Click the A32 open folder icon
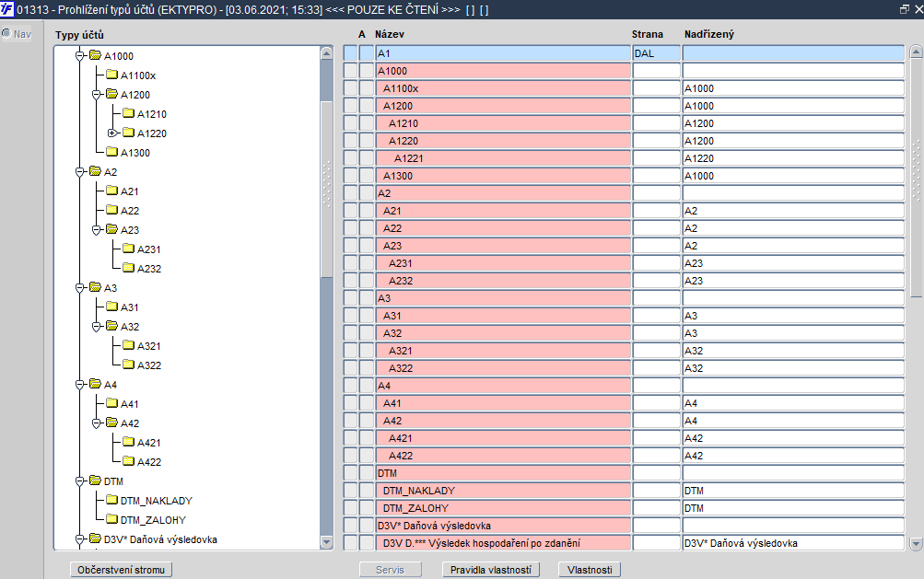 point(112,326)
